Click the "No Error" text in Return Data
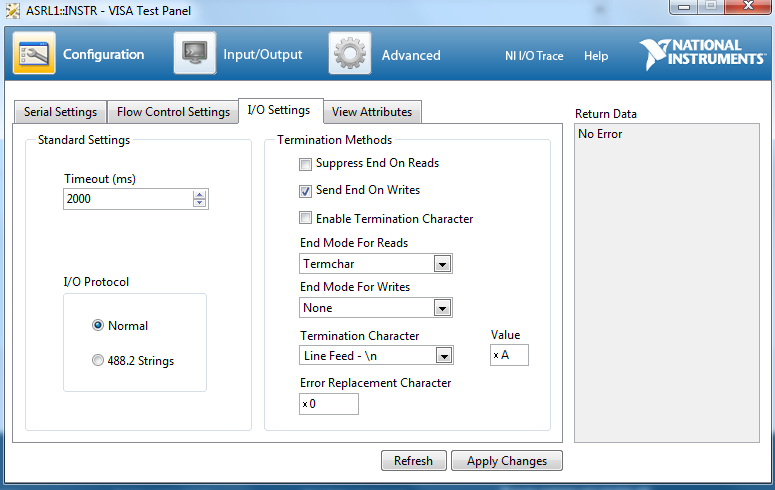 tap(600, 134)
